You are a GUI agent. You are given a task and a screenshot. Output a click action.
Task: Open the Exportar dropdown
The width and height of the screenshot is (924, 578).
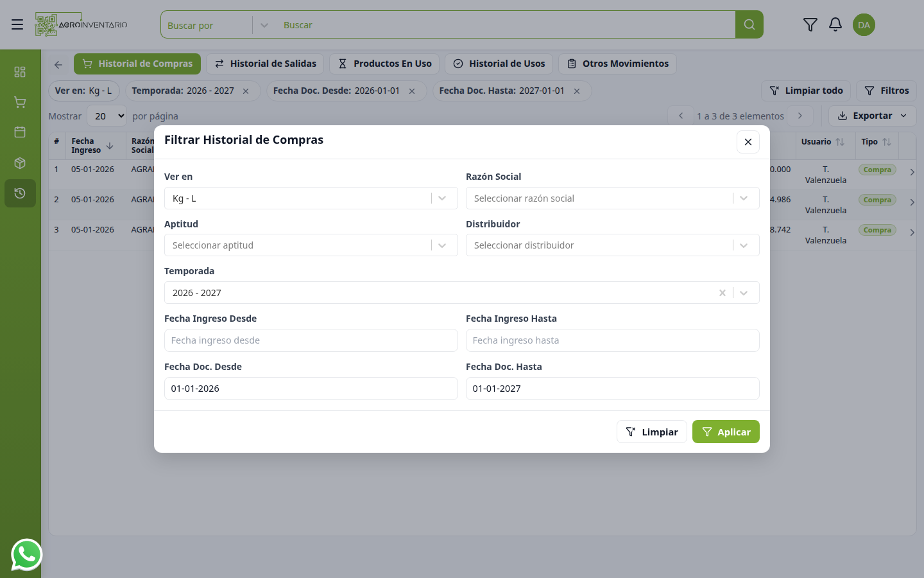(x=873, y=116)
